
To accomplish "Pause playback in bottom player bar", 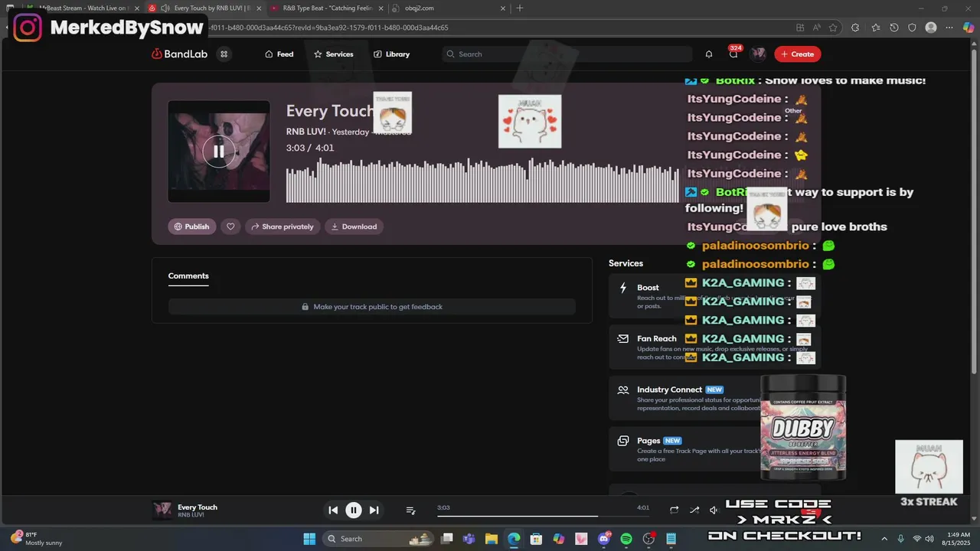I will (x=354, y=510).
